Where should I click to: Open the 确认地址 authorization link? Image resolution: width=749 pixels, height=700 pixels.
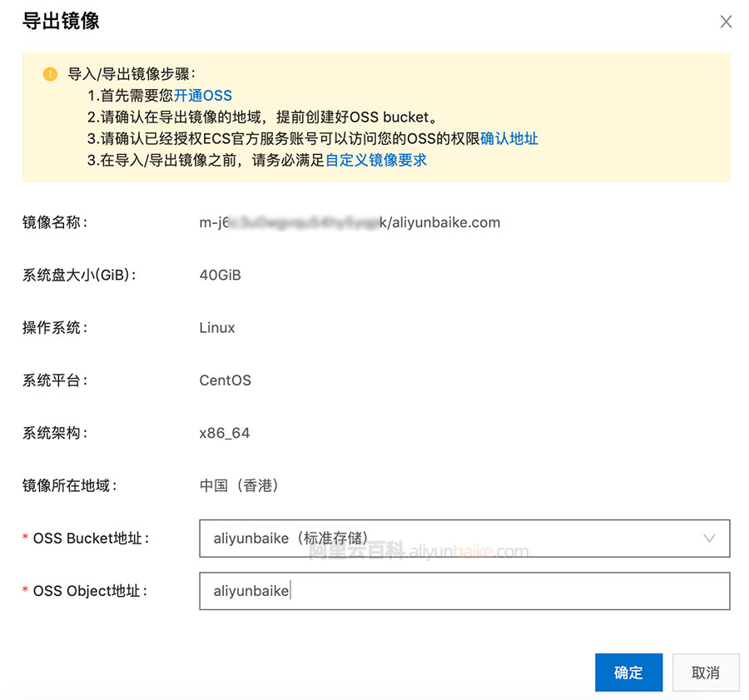(x=509, y=138)
